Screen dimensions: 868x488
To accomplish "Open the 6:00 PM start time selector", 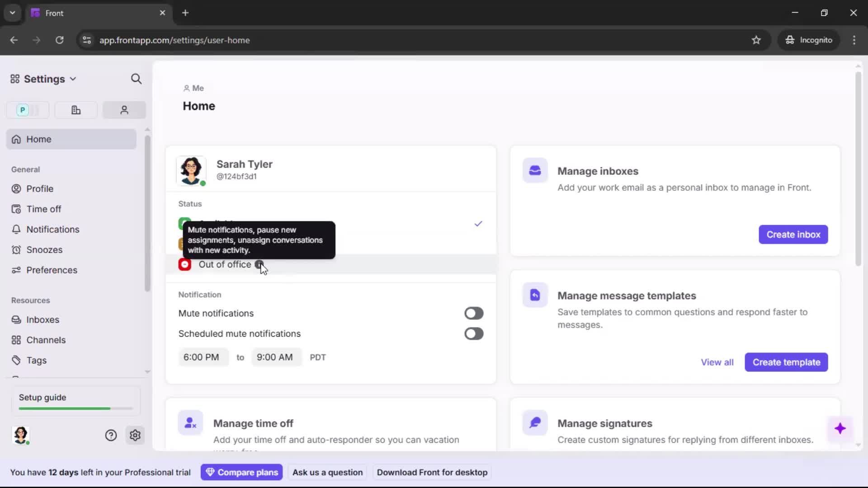I will click(x=203, y=357).
